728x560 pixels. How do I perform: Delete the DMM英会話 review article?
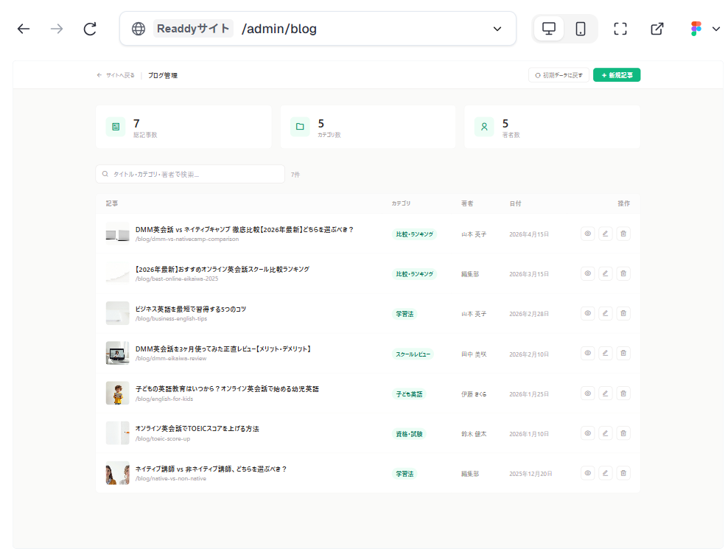623,354
